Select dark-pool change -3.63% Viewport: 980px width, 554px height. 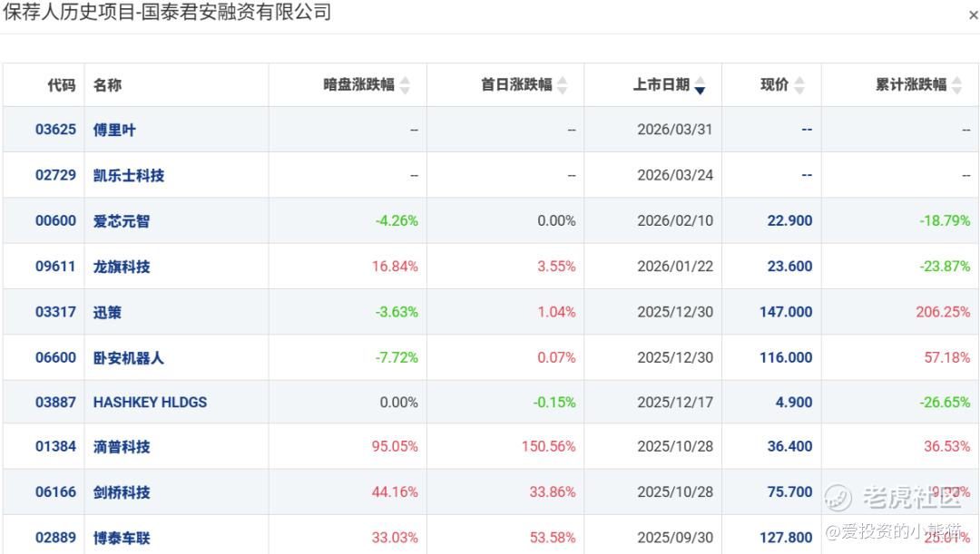397,312
